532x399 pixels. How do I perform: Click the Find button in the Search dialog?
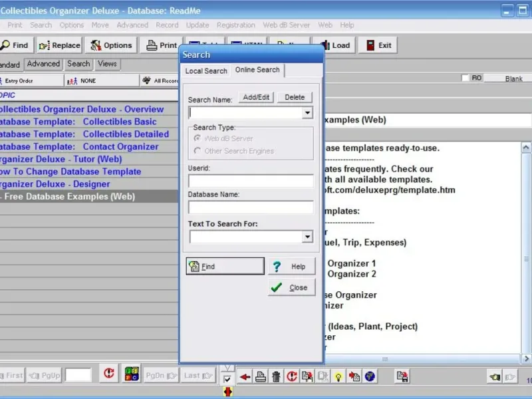[x=225, y=267]
